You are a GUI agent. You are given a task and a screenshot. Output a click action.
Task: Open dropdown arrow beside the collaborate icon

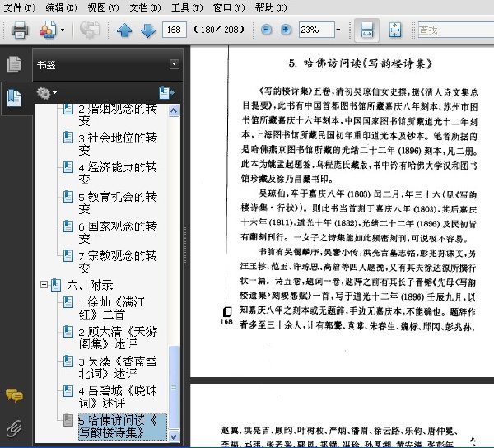(63, 30)
